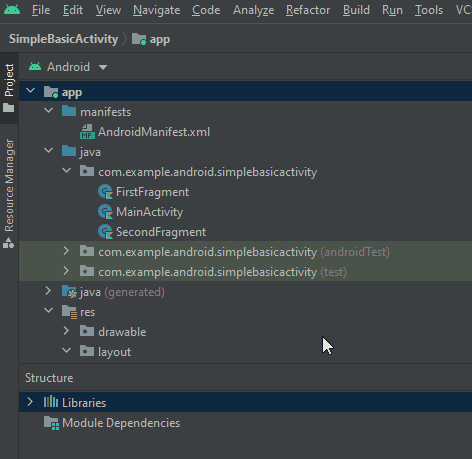Select the drawable folder label
This screenshot has height=459, width=472.
(122, 332)
